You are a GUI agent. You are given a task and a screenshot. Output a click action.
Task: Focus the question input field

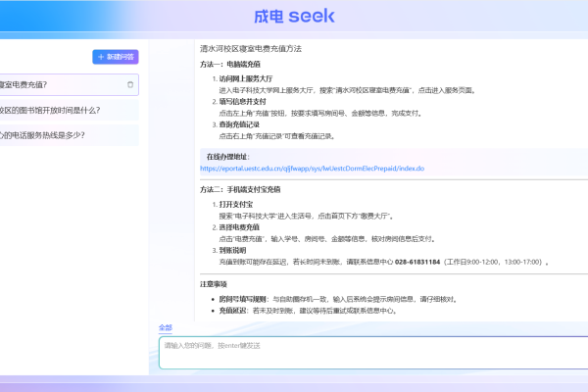tap(373, 353)
